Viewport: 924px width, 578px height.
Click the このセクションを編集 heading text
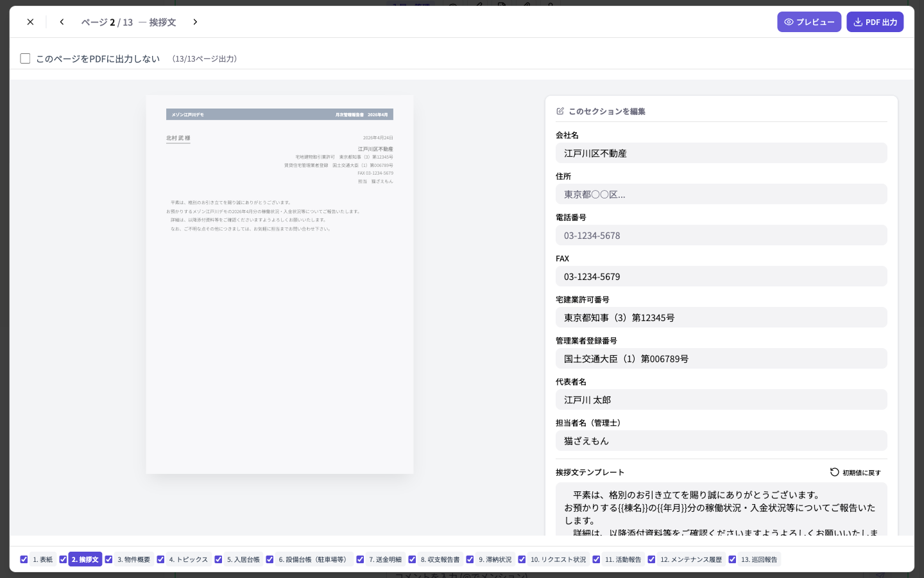coord(607,111)
